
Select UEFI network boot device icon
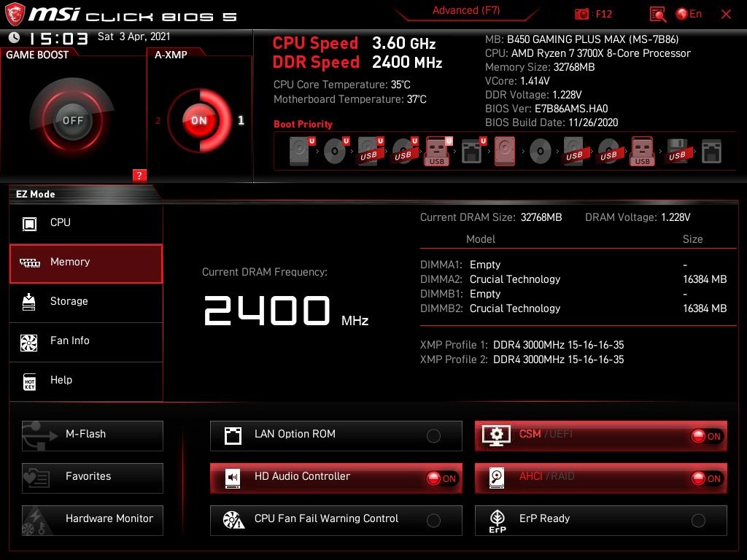pos(473,152)
